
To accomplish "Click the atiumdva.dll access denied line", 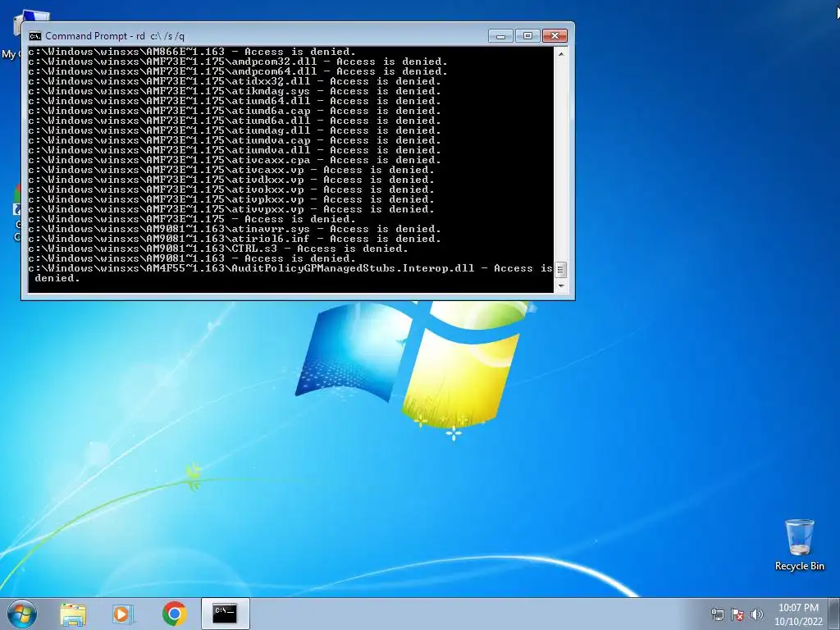I will [x=235, y=150].
